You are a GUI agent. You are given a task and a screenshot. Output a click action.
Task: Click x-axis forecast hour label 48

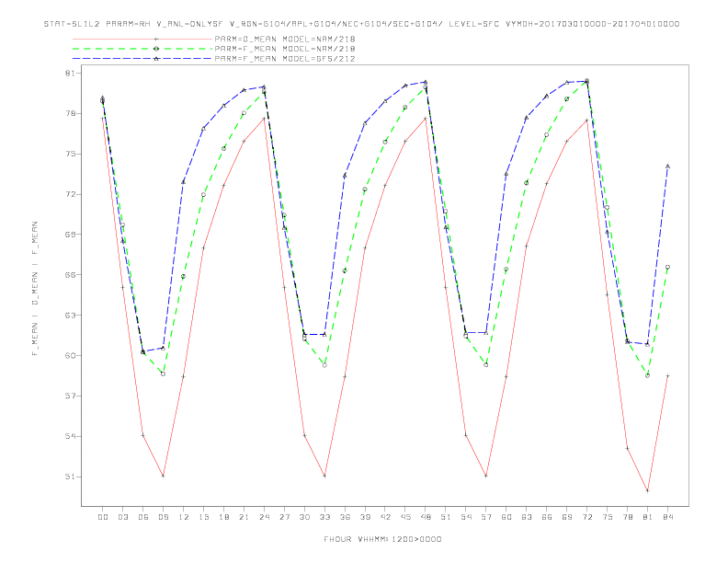coord(426,517)
